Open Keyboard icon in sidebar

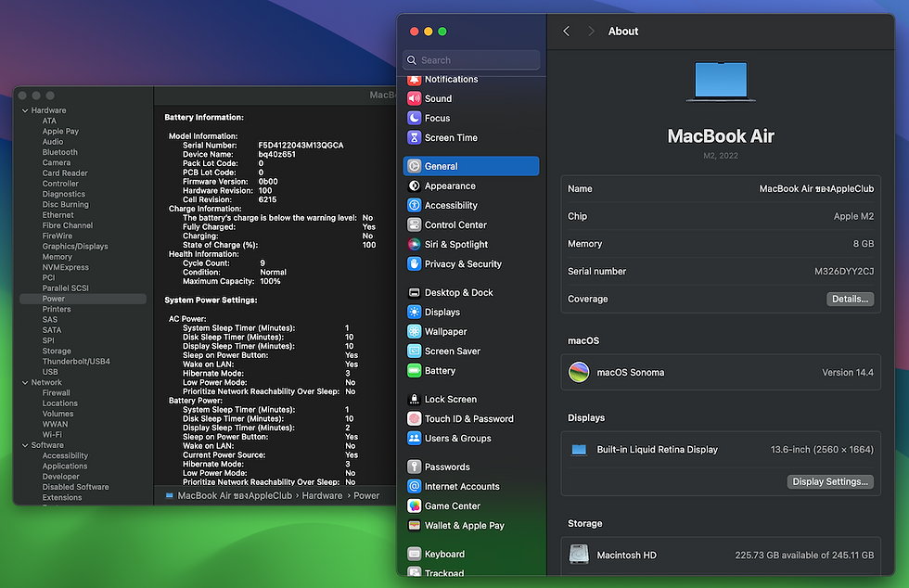point(414,554)
